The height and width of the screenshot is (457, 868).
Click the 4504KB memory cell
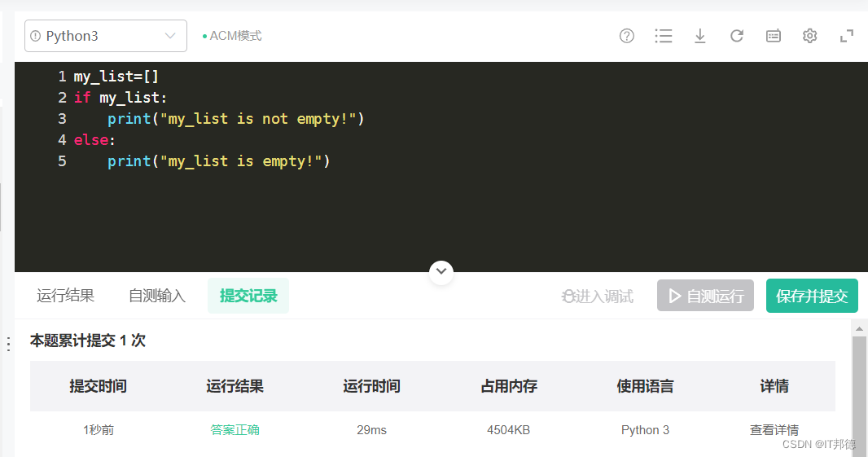(x=509, y=430)
